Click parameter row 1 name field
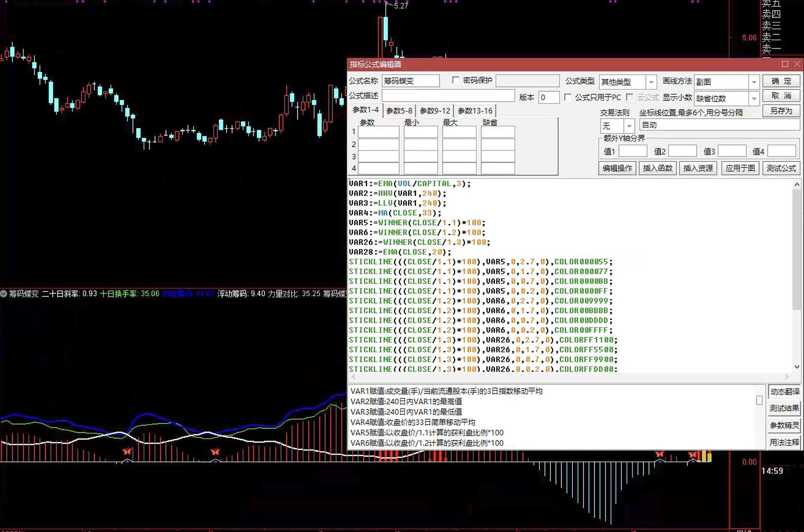Image resolution: width=804 pixels, height=532 pixels. click(378, 132)
